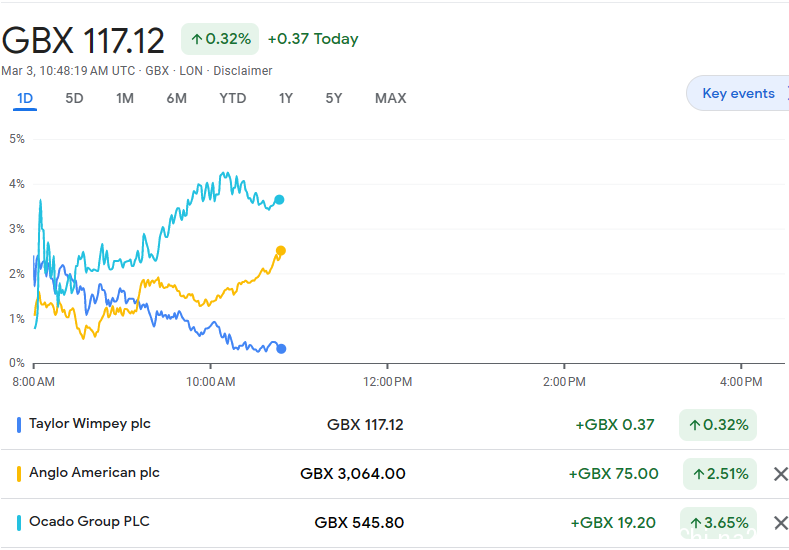Click the 12:00 PM axis label
The image size is (789, 550).
(387, 382)
